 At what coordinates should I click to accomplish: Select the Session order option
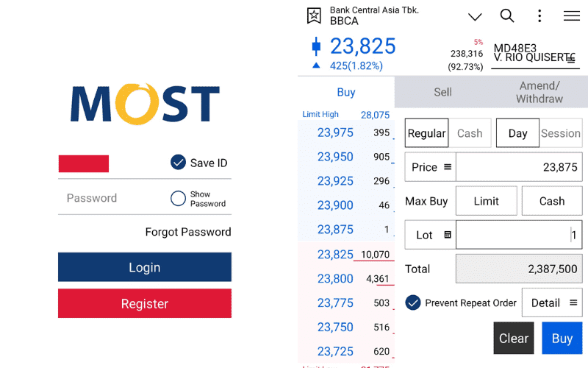click(x=560, y=133)
